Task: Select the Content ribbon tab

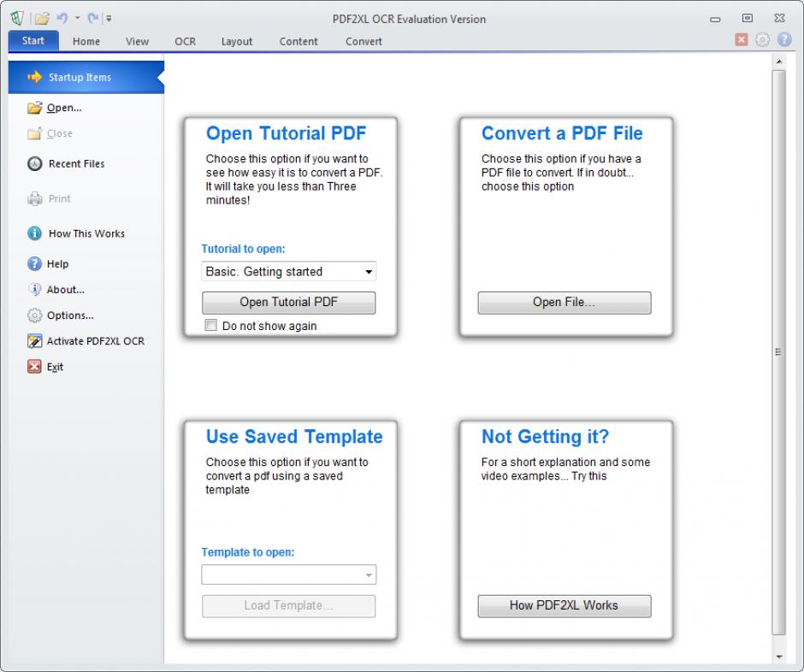Action: (299, 42)
